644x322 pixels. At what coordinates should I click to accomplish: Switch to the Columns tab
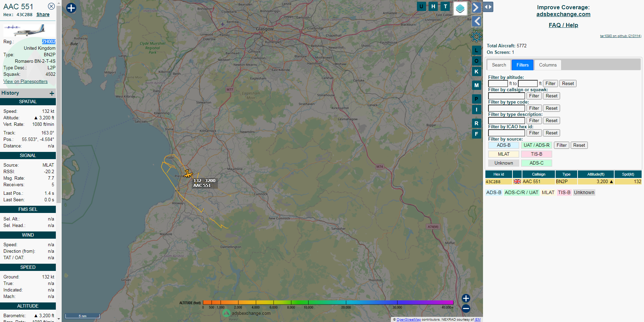point(548,65)
